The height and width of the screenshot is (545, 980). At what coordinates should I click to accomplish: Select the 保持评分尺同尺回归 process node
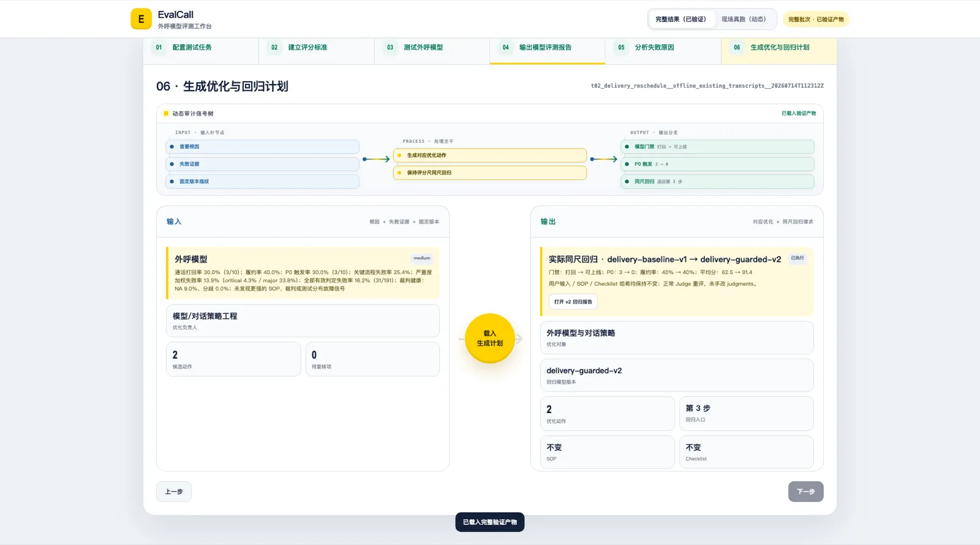tap(490, 173)
